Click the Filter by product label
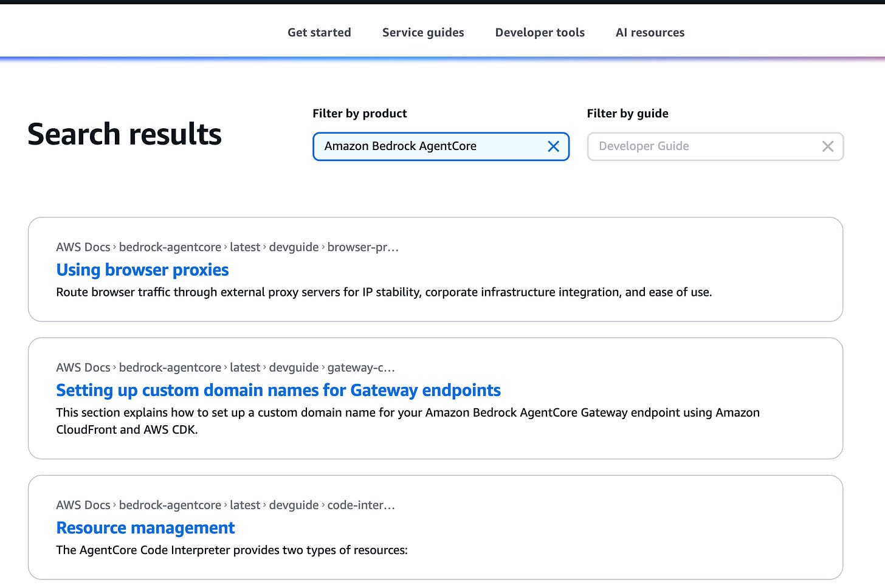 pyautogui.click(x=360, y=114)
